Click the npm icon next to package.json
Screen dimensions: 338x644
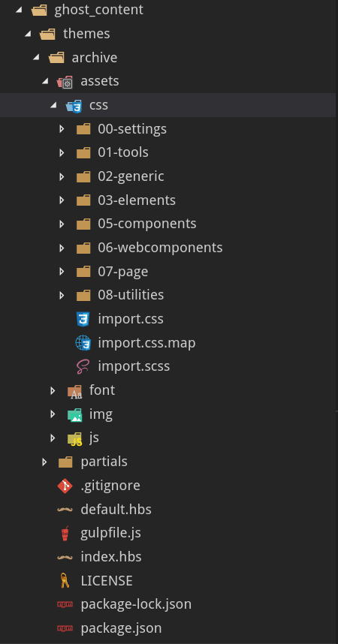click(x=65, y=628)
